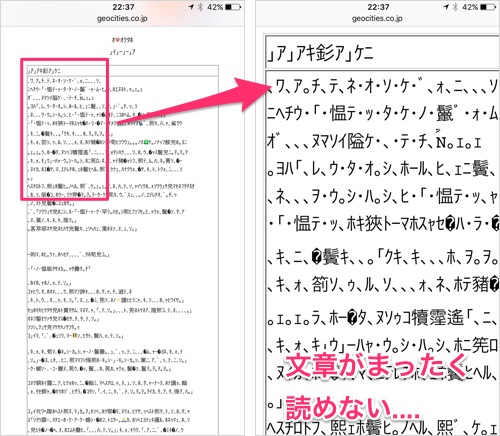Tap the location arrow icon in left status bar
Viewport: 500px width, 436px height.
tap(191, 7)
